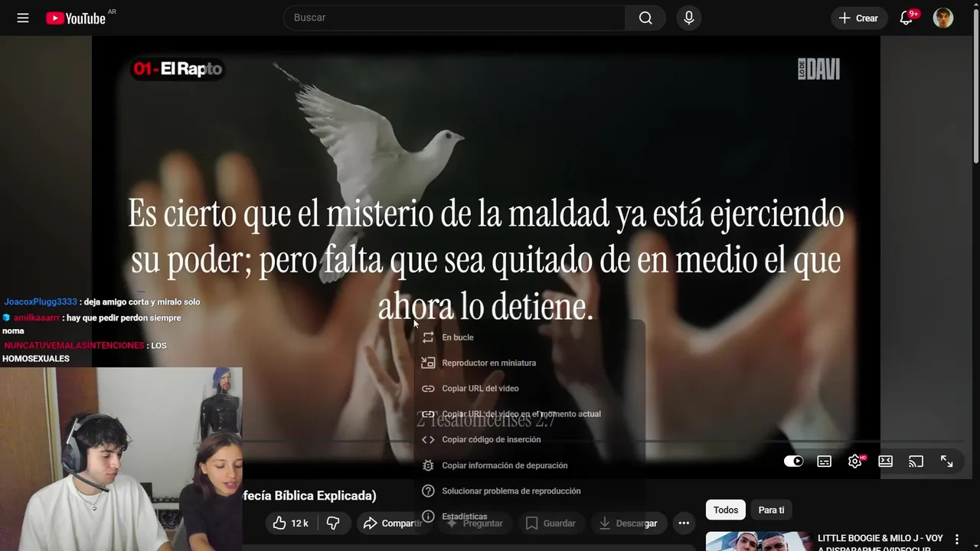Open player settings gear
Image resolution: width=980 pixels, height=551 pixels.
[x=855, y=461]
